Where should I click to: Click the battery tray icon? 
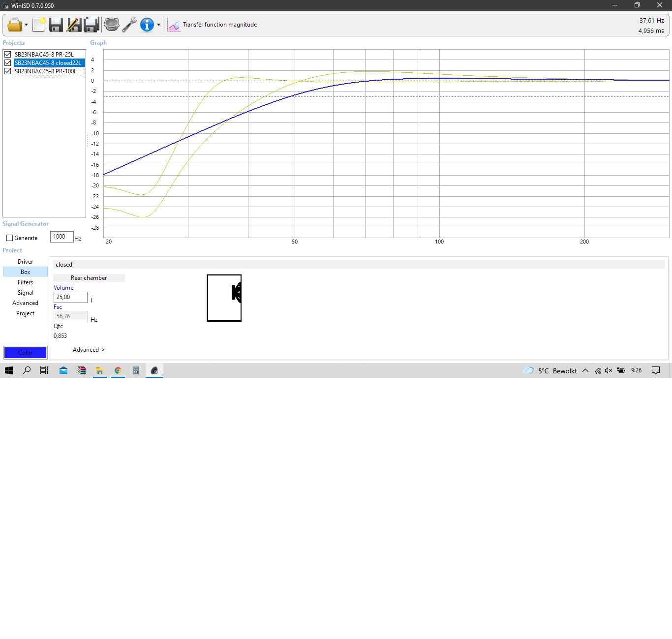tap(621, 370)
